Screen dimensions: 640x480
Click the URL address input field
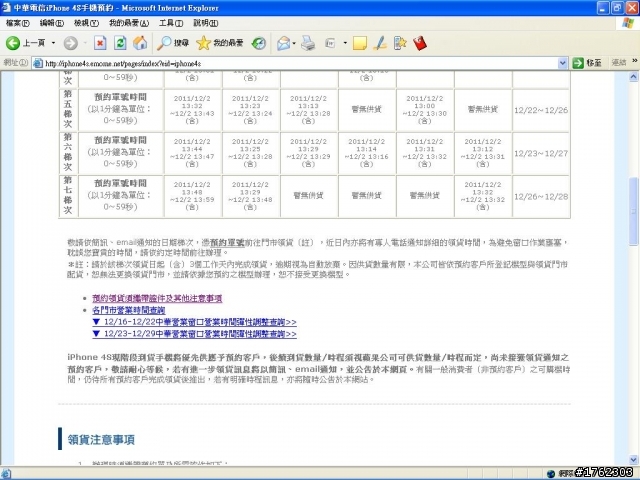coord(300,63)
